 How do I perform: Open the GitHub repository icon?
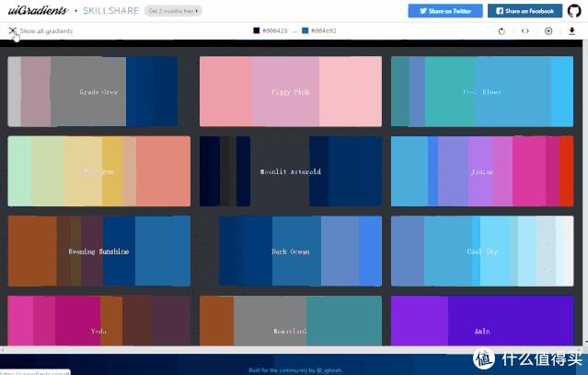[x=574, y=10]
